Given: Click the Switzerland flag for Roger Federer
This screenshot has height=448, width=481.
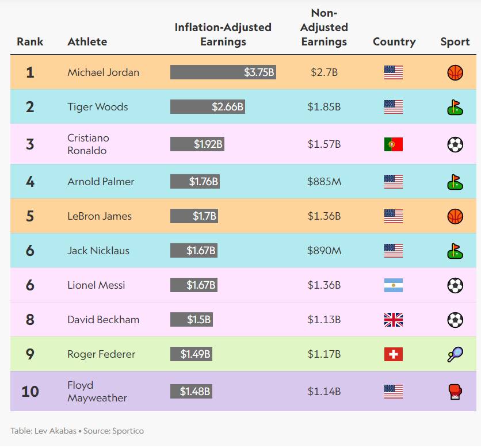Looking at the screenshot, I should tap(394, 354).
